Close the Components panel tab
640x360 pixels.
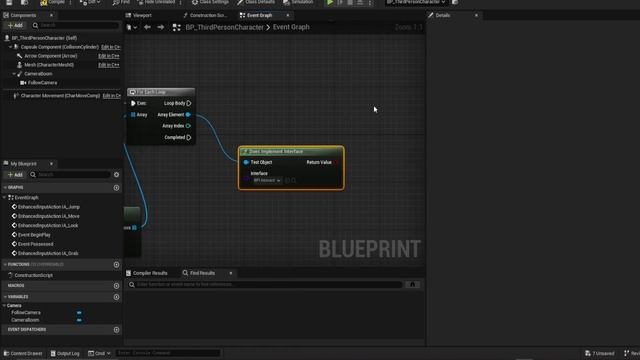(51, 15)
